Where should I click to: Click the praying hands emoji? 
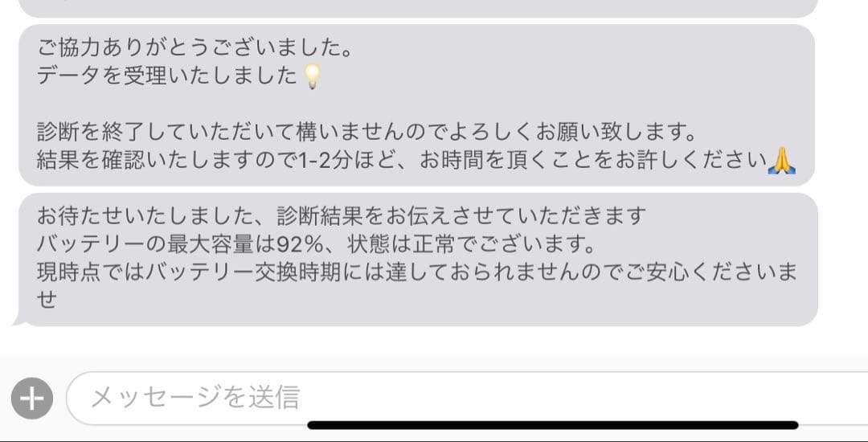(782, 162)
